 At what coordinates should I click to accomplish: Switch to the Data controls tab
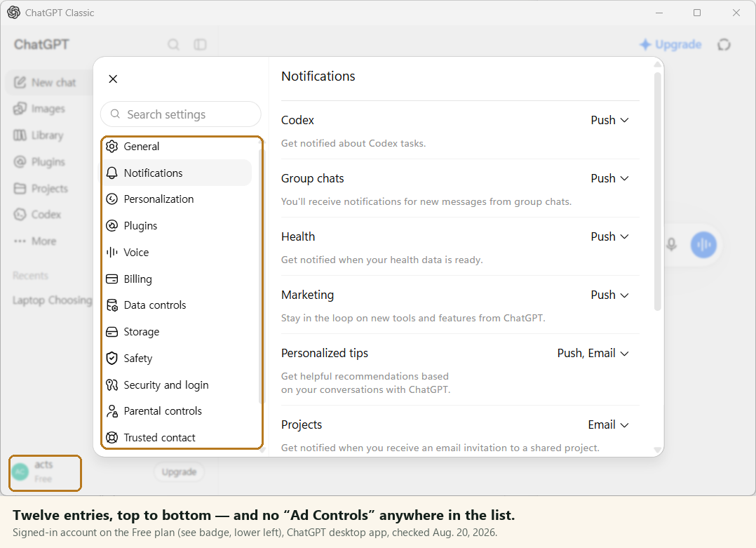[177, 305]
